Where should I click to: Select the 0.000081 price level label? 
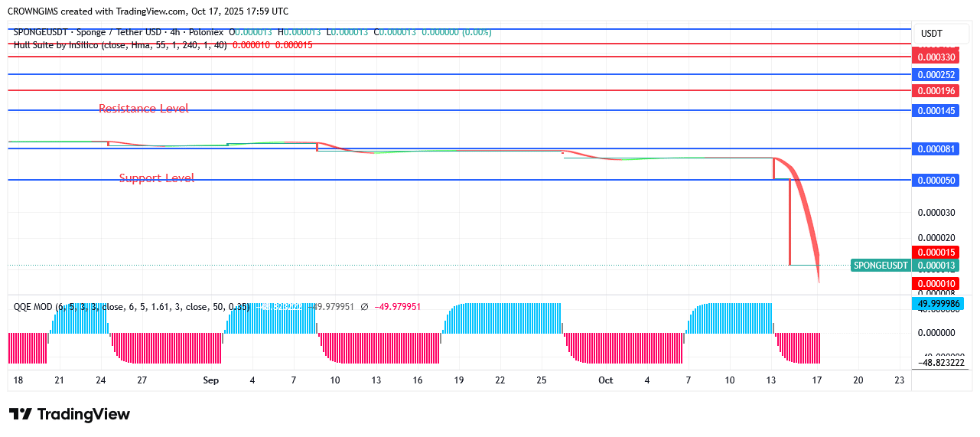pyautogui.click(x=936, y=148)
